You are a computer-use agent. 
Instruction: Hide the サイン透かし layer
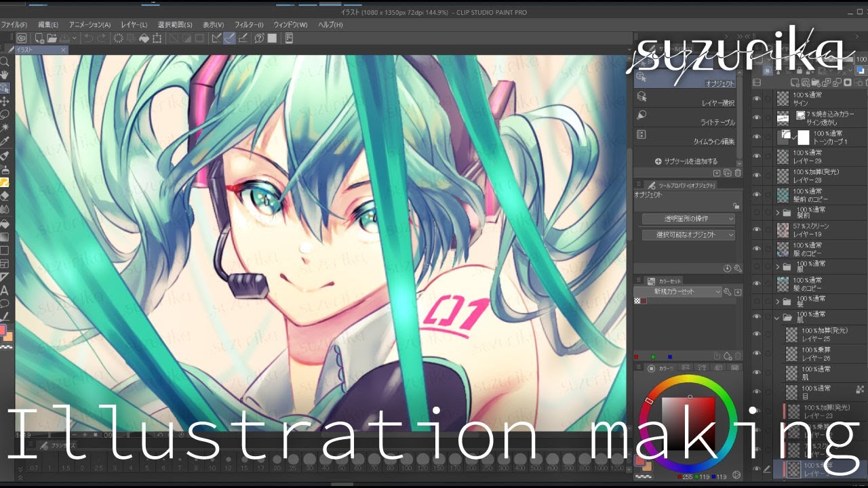(x=757, y=118)
